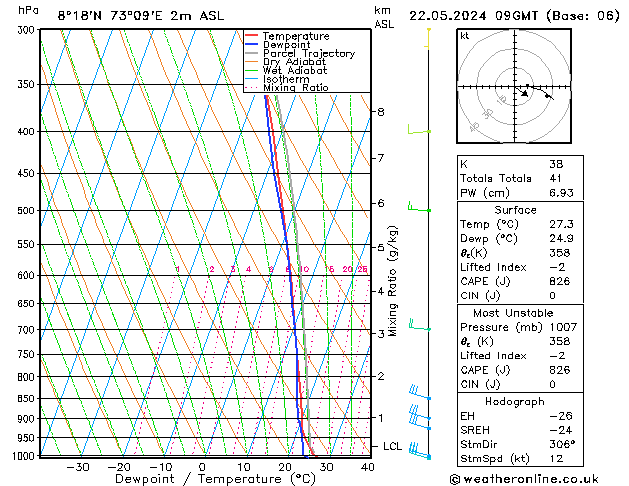Click the weatheronline.co.uk copyright text

[x=524, y=479]
